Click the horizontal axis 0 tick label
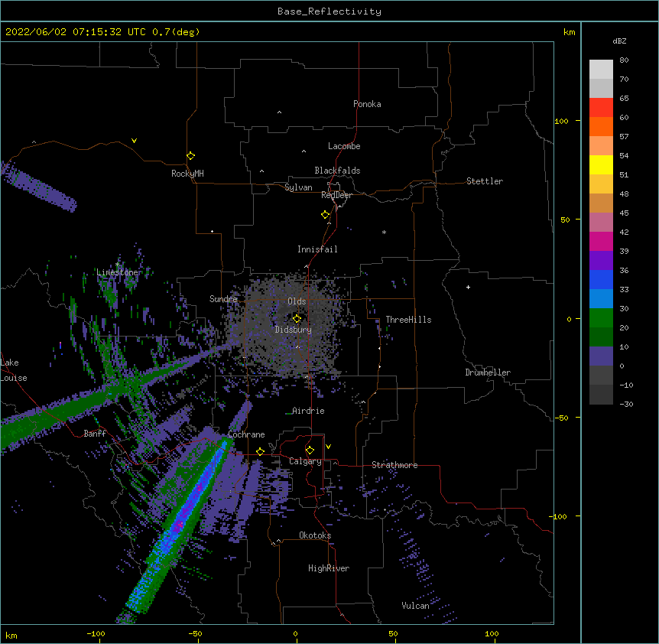The width and height of the screenshot is (659, 644). [295, 633]
